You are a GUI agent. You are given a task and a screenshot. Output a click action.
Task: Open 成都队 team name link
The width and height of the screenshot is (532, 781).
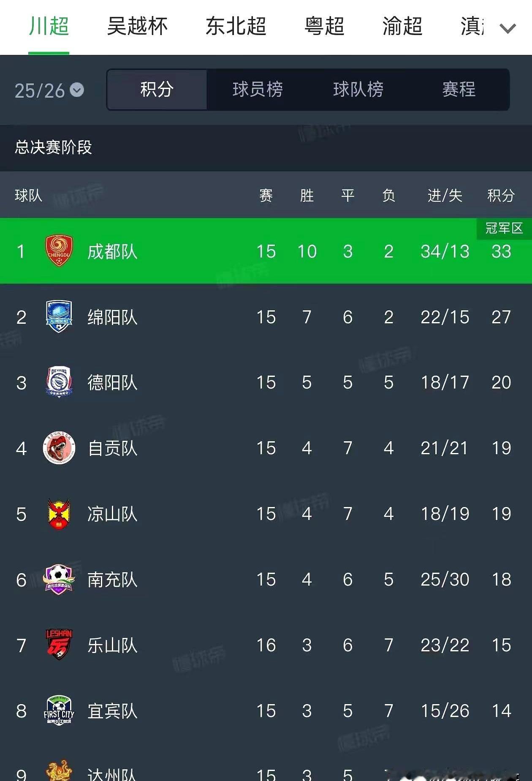click(x=112, y=252)
